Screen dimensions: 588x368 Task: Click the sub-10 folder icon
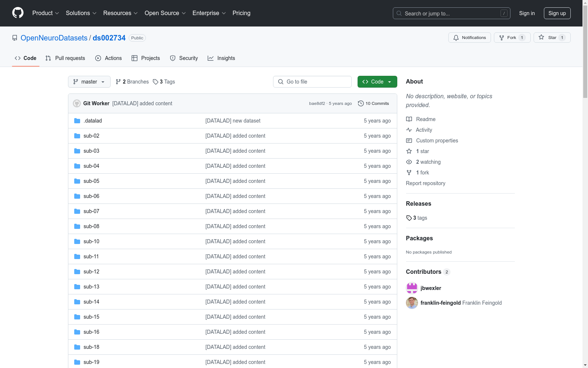pos(77,241)
